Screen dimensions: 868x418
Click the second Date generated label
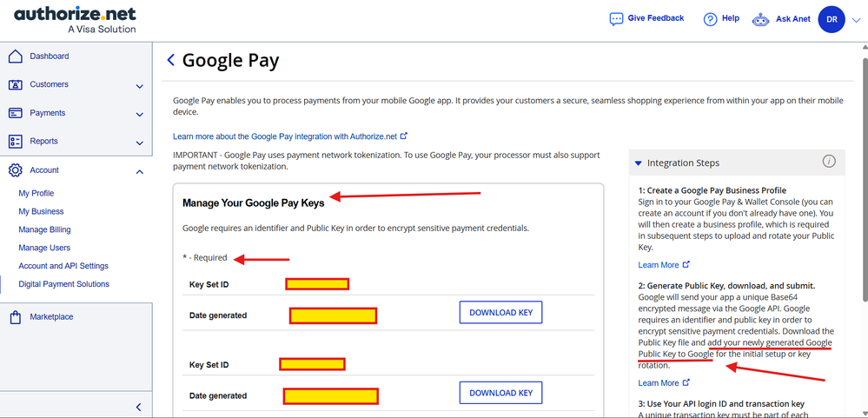[218, 396]
